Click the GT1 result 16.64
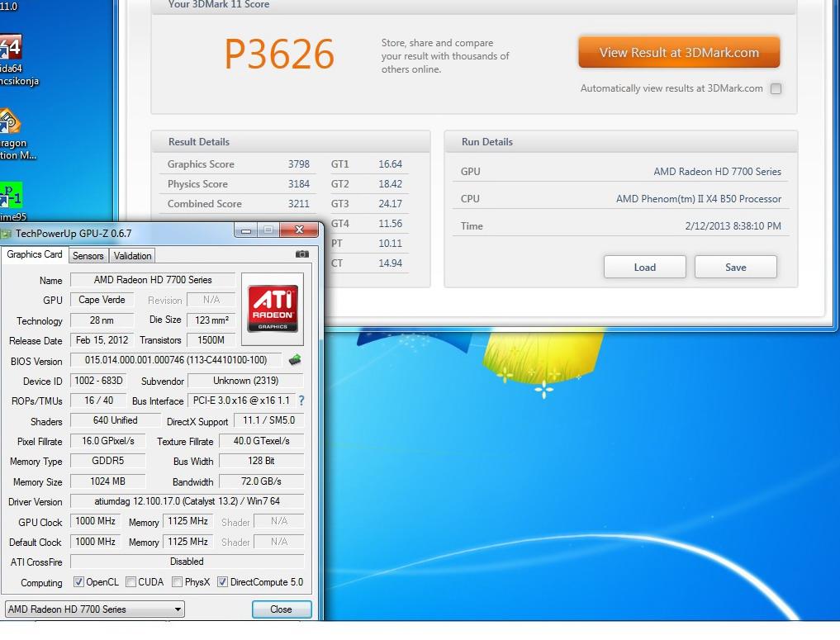The image size is (840, 640). click(391, 164)
